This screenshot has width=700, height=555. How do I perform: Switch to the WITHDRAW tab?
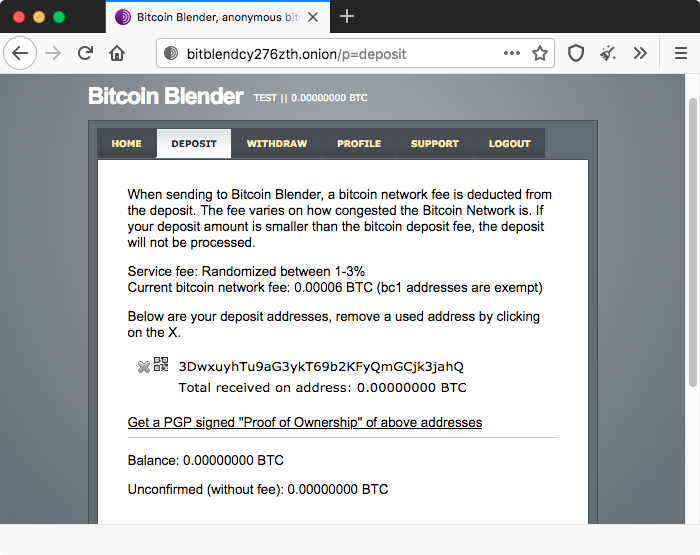pyautogui.click(x=277, y=143)
